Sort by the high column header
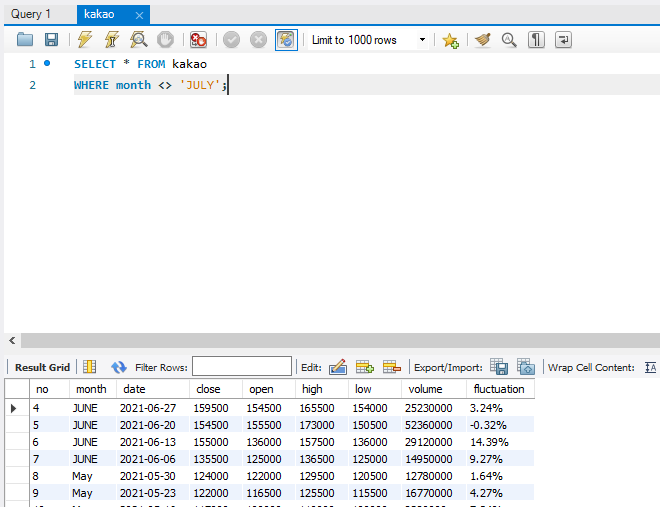Viewport: 660px width, 507px height. pyautogui.click(x=322, y=389)
